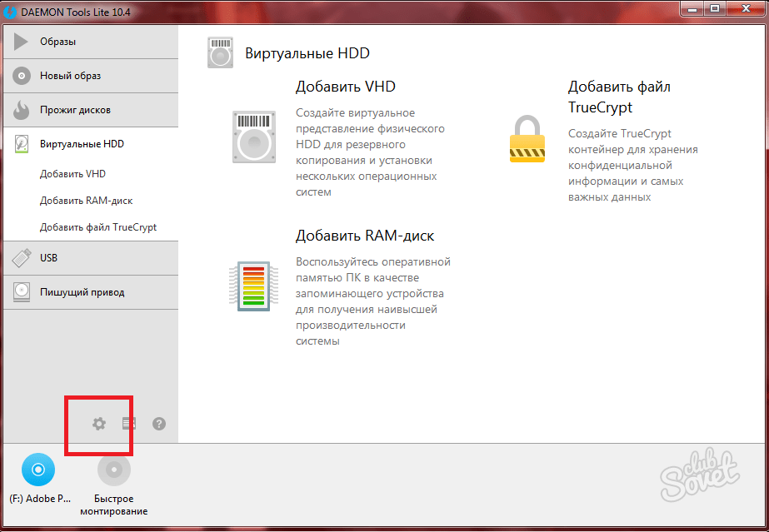
Task: Select the blue (F:) Adobe virtual drive icon
Action: pos(38,470)
